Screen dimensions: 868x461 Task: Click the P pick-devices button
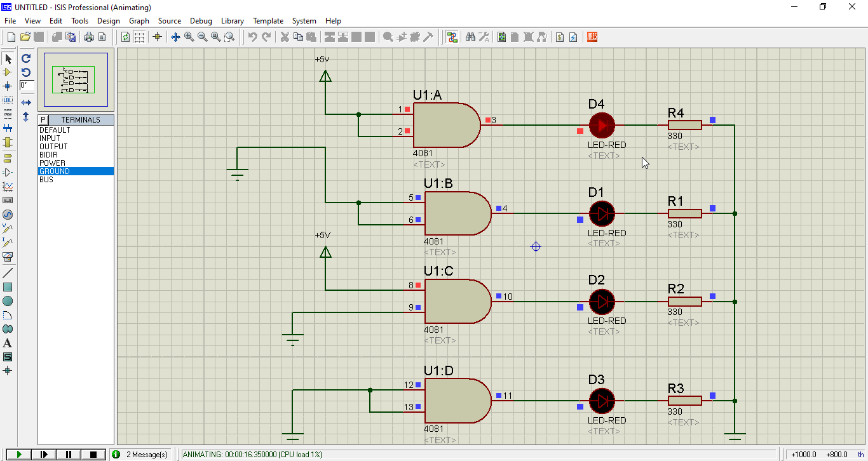click(43, 119)
